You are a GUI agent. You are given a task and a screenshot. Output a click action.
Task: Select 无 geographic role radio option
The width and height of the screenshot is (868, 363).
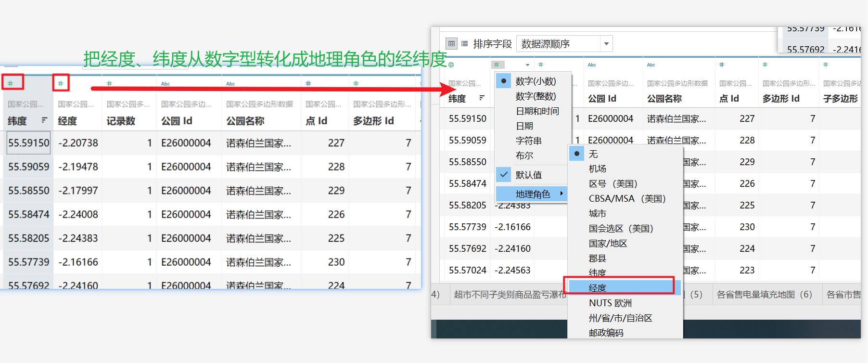pos(625,154)
